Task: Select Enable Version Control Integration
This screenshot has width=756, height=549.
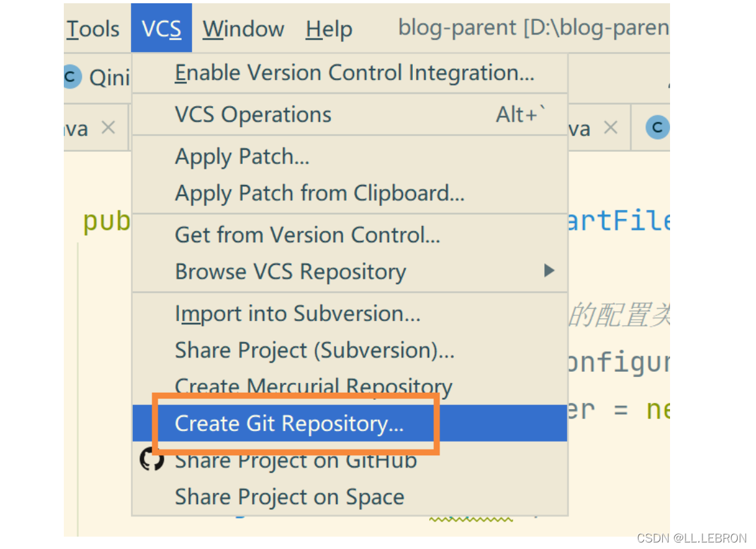Action: coord(354,74)
